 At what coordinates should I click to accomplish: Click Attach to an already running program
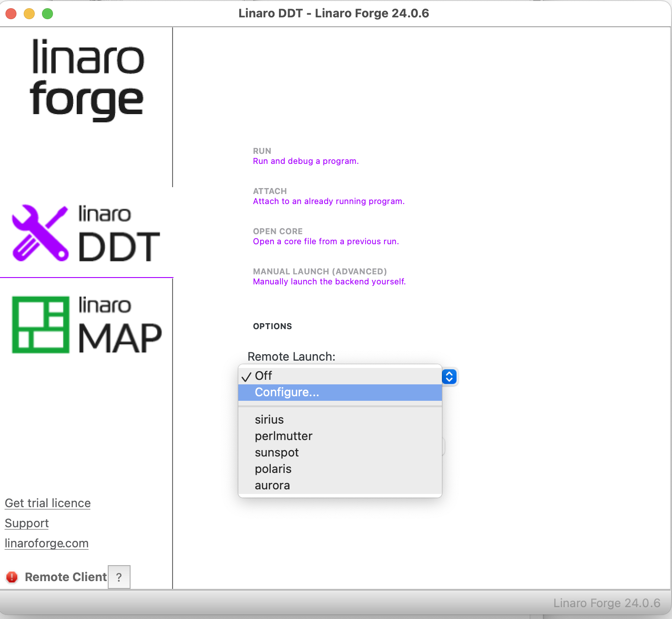point(329,201)
